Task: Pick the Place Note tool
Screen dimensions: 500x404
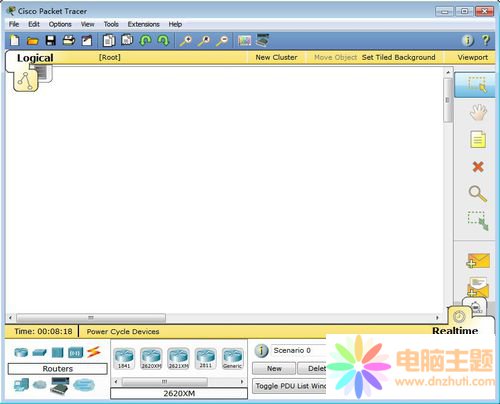Action: [478, 139]
